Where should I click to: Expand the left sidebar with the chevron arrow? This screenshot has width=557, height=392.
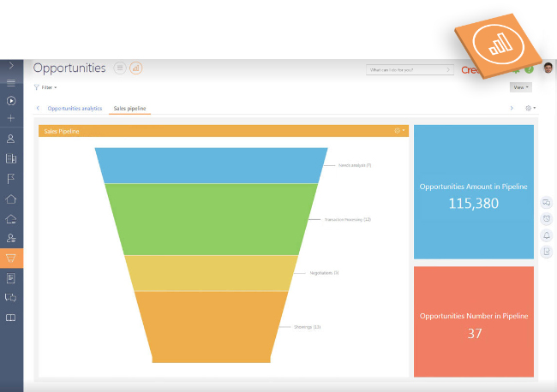(x=11, y=66)
